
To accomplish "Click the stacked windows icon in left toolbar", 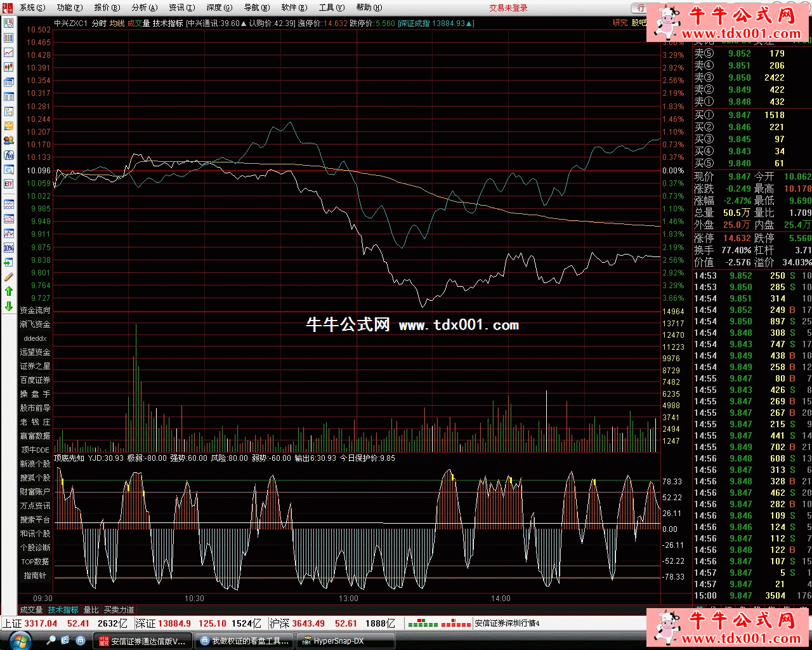I will pyautogui.click(x=9, y=82).
